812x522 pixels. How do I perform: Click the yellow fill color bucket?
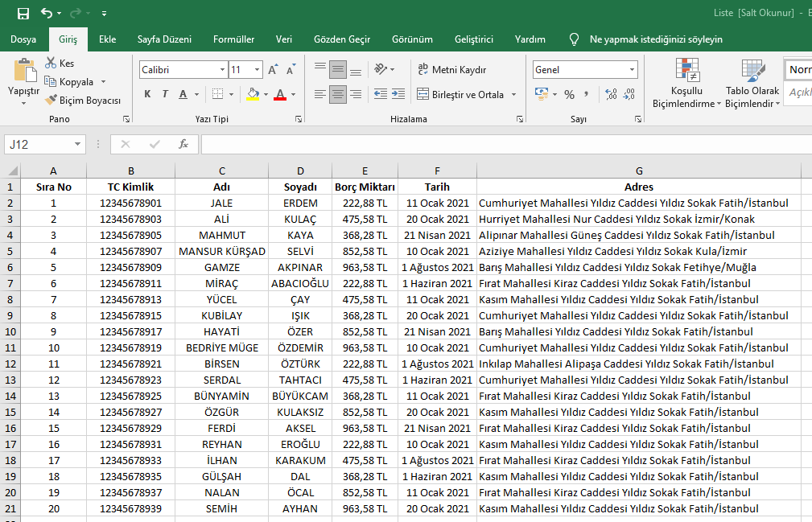(253, 95)
